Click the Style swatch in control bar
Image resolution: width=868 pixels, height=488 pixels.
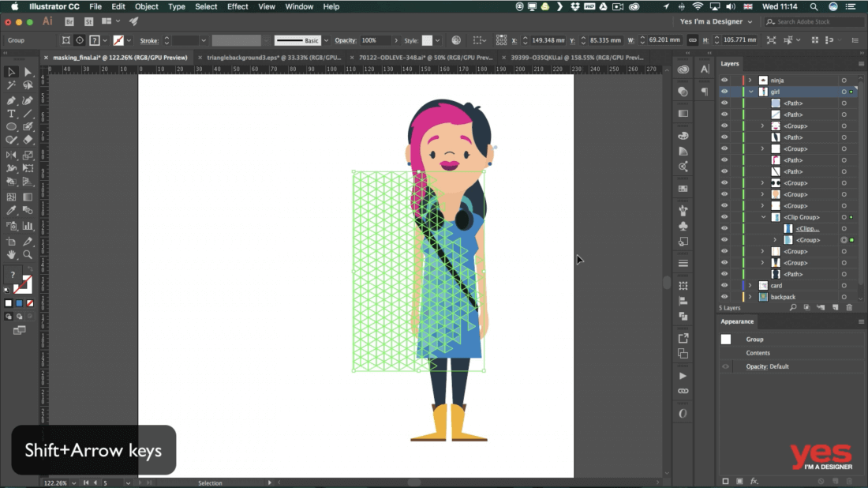click(427, 40)
